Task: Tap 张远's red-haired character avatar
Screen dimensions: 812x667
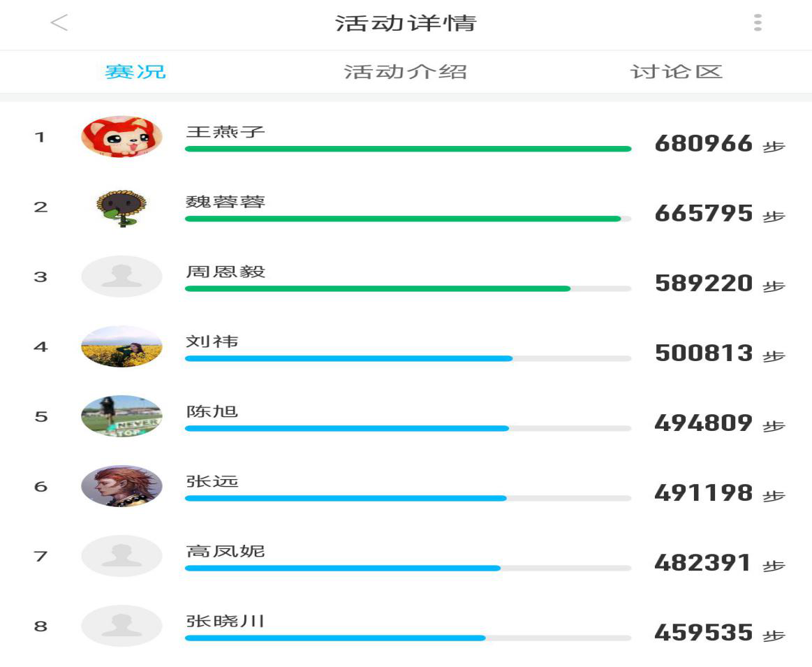Action: coord(121,486)
